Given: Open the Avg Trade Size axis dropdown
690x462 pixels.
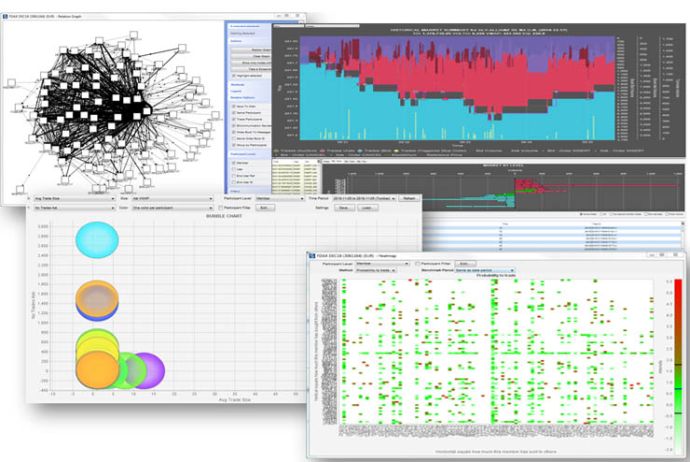Looking at the screenshot, I should tap(73, 199).
